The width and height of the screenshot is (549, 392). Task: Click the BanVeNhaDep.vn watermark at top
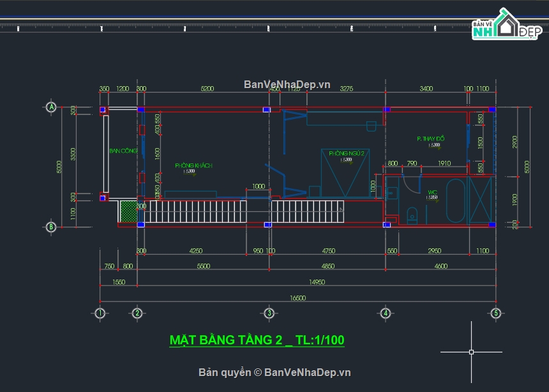point(287,84)
